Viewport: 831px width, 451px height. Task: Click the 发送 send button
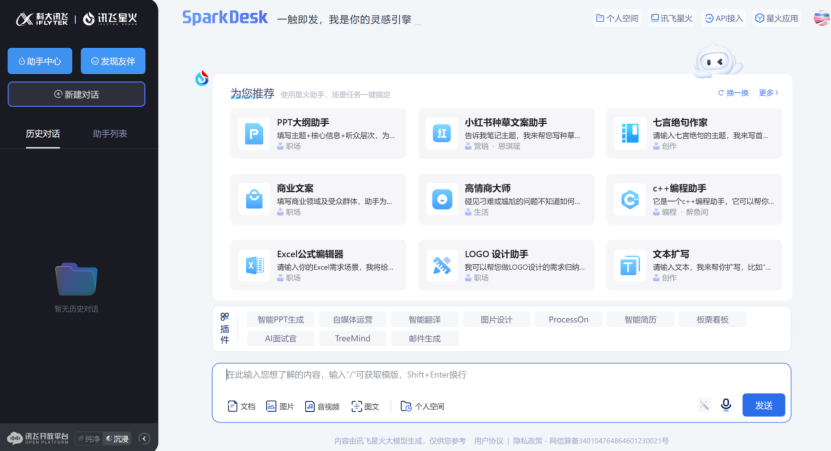click(x=763, y=405)
